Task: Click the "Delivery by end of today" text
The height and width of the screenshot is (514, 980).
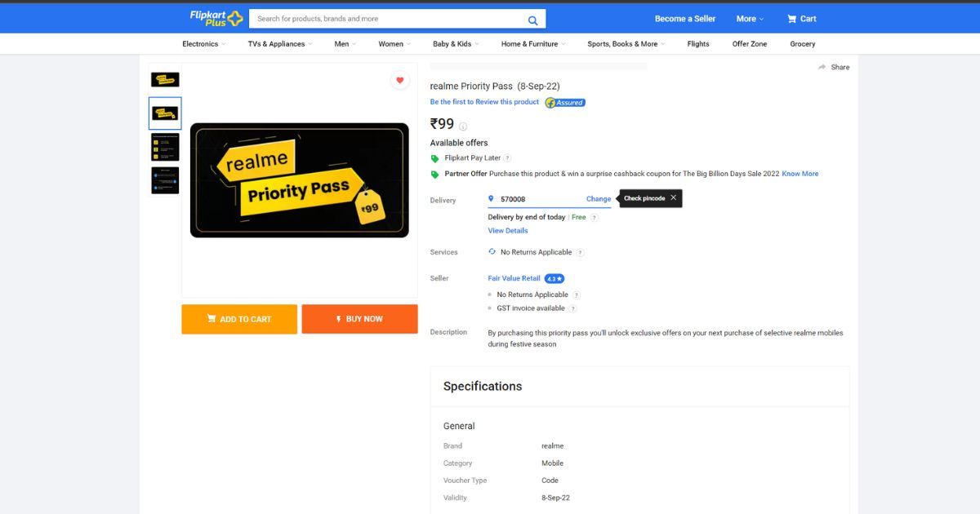Action: (527, 218)
